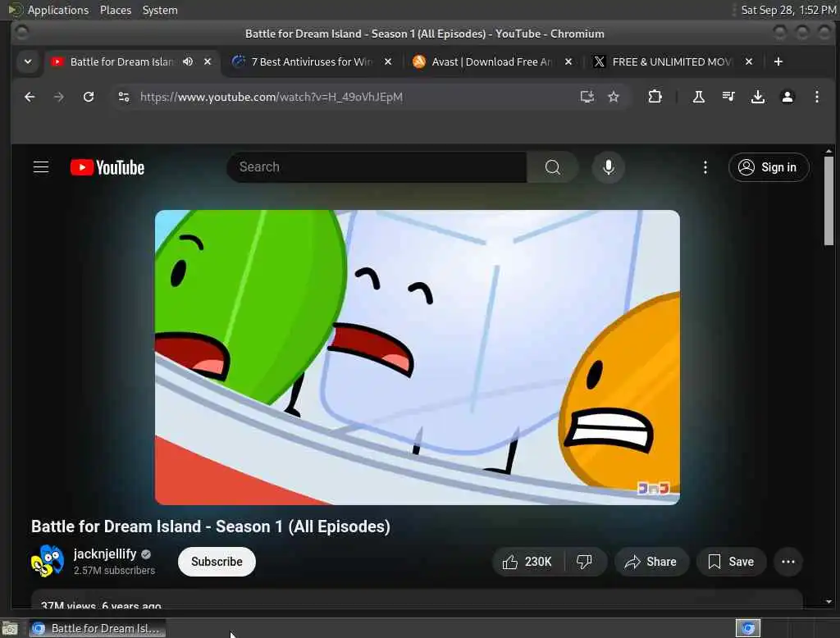This screenshot has height=638, width=840.
Task: Close the 7 Best Antiviruses tab
Action: (388, 62)
